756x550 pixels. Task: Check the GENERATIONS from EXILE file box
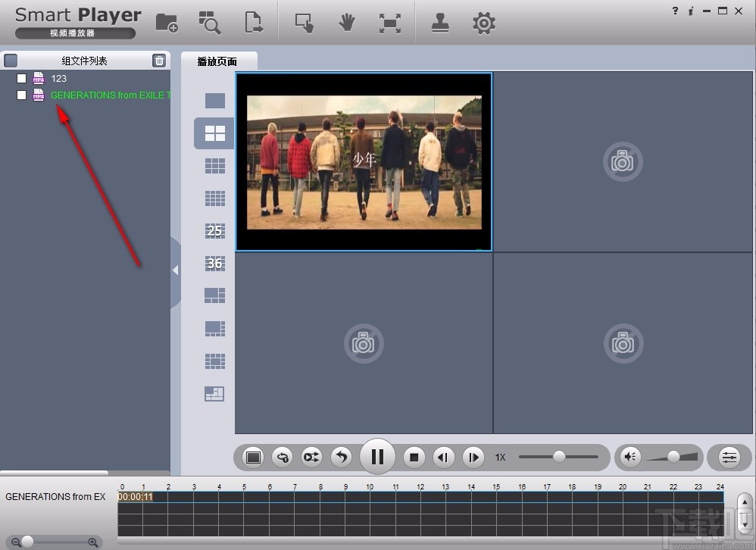click(22, 95)
